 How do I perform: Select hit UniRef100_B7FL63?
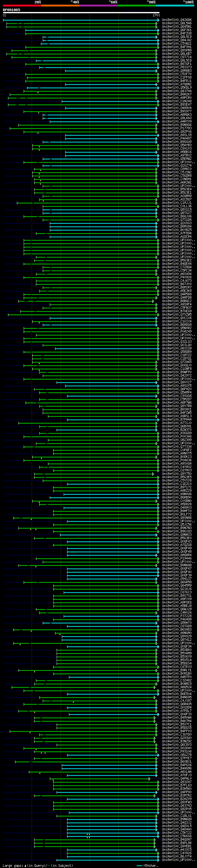pos(177,785)
